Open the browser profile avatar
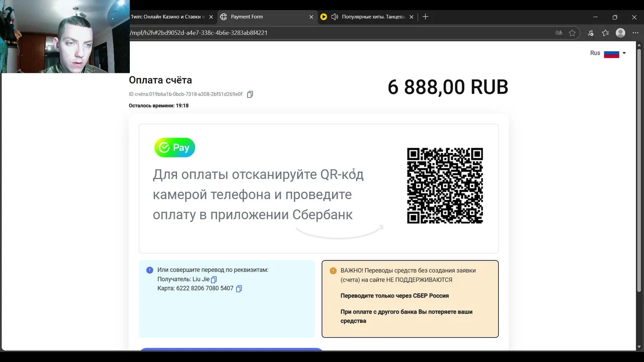This screenshot has height=362, width=644. [x=620, y=33]
